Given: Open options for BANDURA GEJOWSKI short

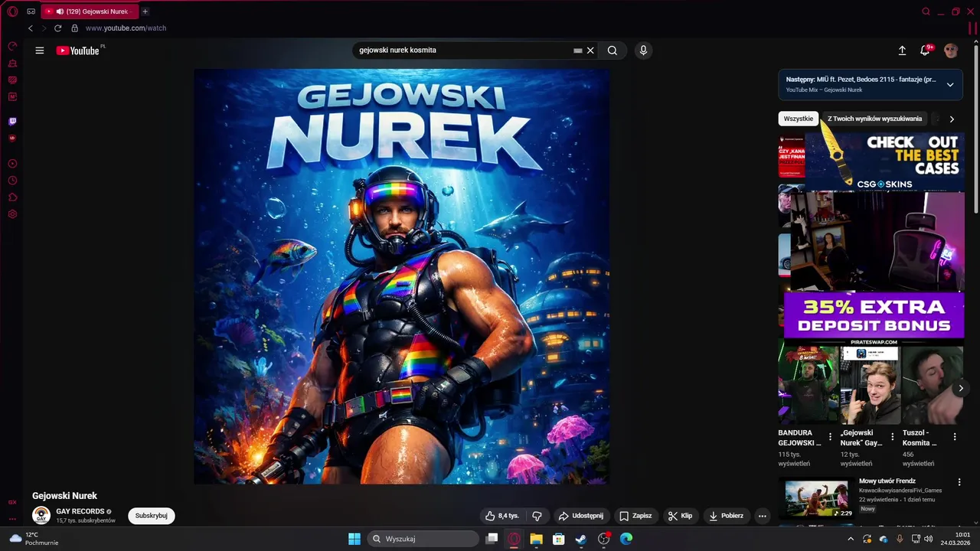Looking at the screenshot, I should [830, 437].
